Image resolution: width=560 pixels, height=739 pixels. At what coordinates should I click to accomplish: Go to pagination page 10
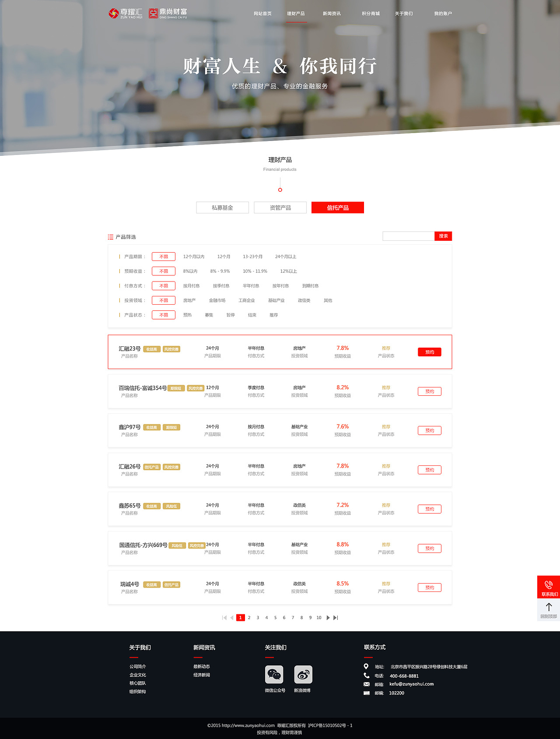click(319, 618)
